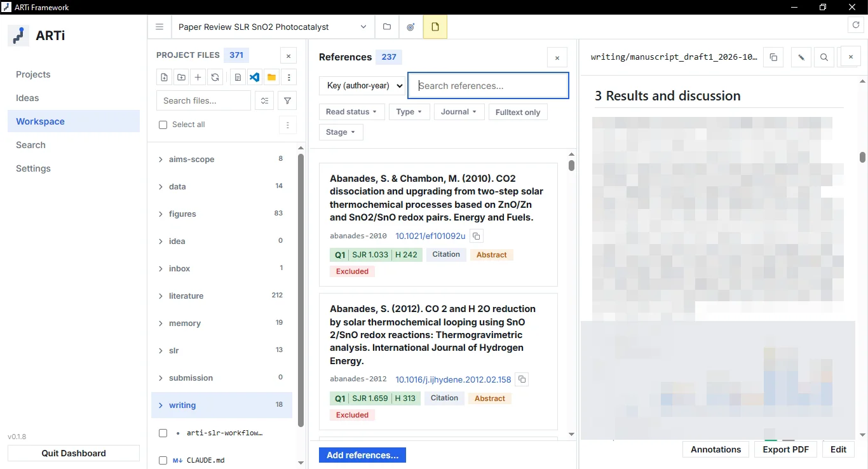Viewport: 868px width, 469px height.
Task: Expand the figures folder
Action: click(x=221, y=214)
